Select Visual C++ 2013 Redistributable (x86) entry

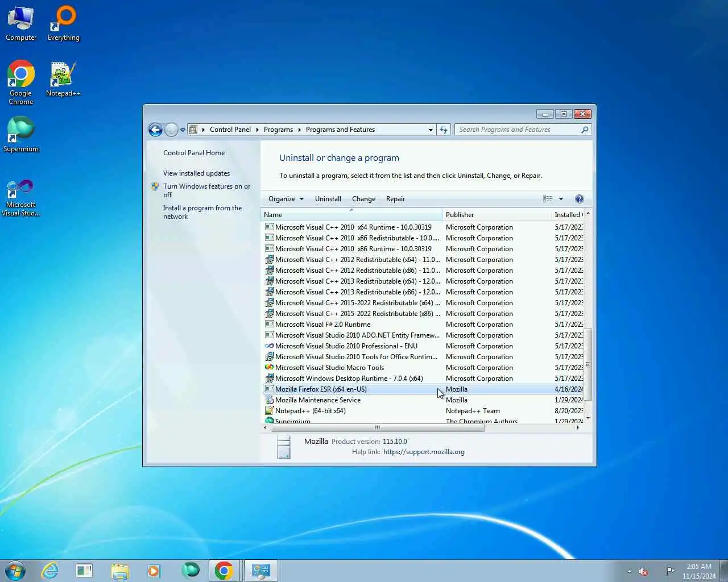point(423,292)
